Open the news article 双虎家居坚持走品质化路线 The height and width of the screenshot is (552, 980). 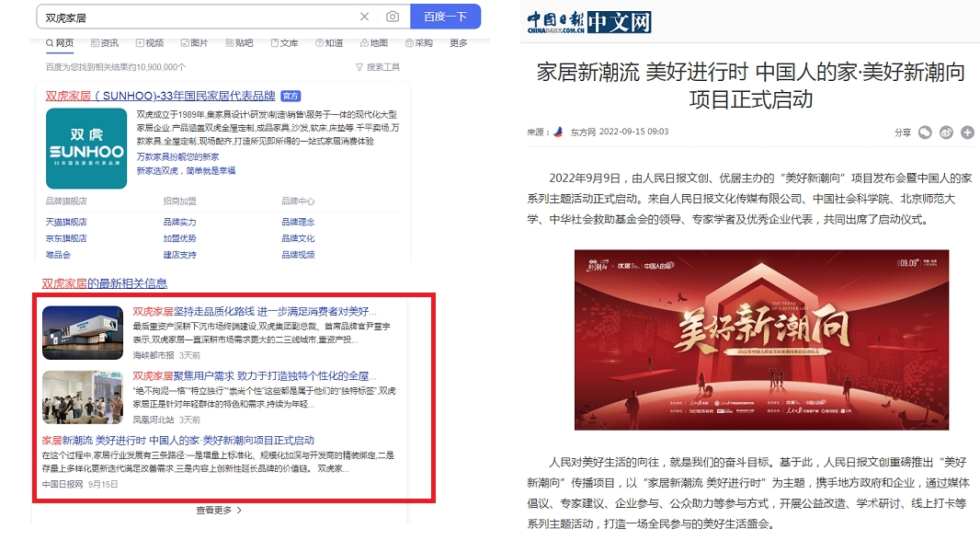click(255, 311)
